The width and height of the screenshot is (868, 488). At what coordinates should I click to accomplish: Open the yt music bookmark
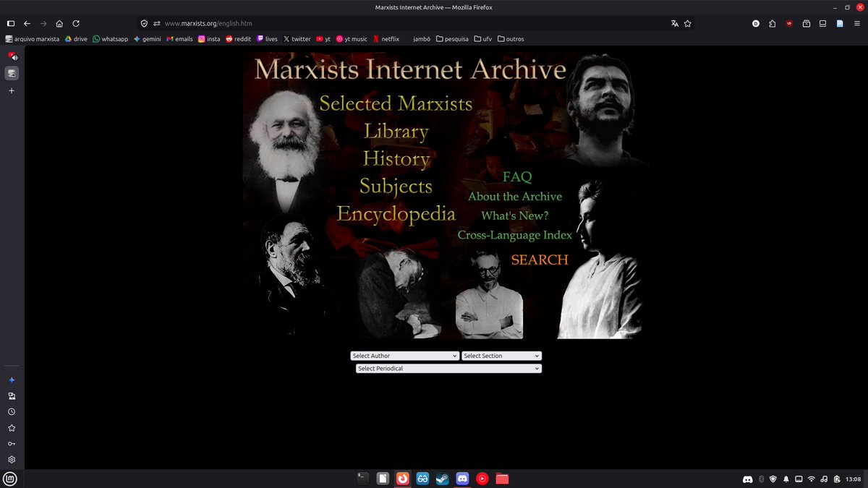point(352,39)
